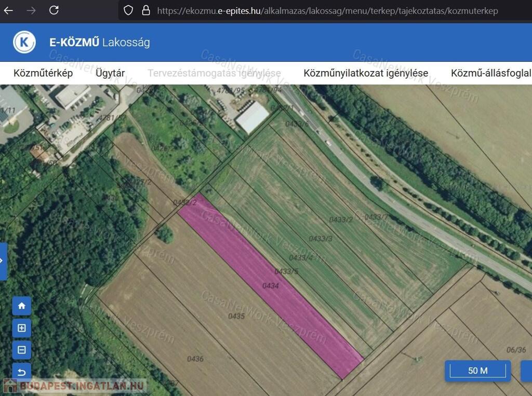Zoom in the map with plus button

pos(22,328)
